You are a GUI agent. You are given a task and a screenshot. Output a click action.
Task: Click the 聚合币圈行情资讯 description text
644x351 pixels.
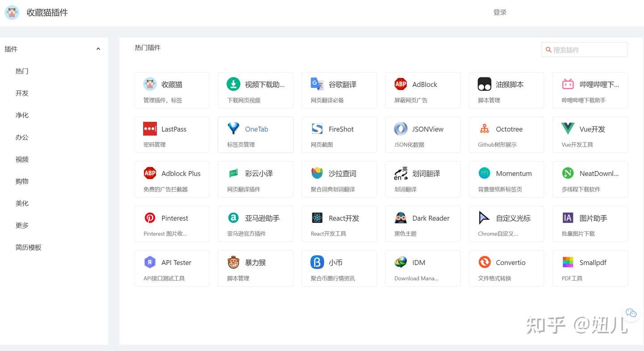point(333,278)
